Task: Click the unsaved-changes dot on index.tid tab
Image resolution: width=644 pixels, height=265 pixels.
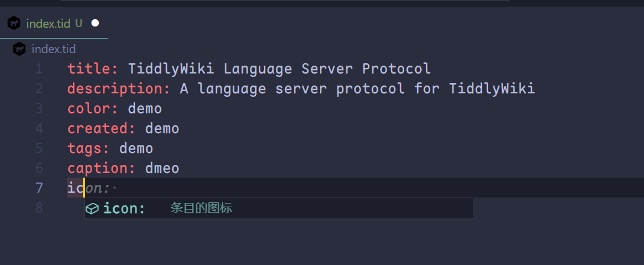Action: (x=95, y=23)
